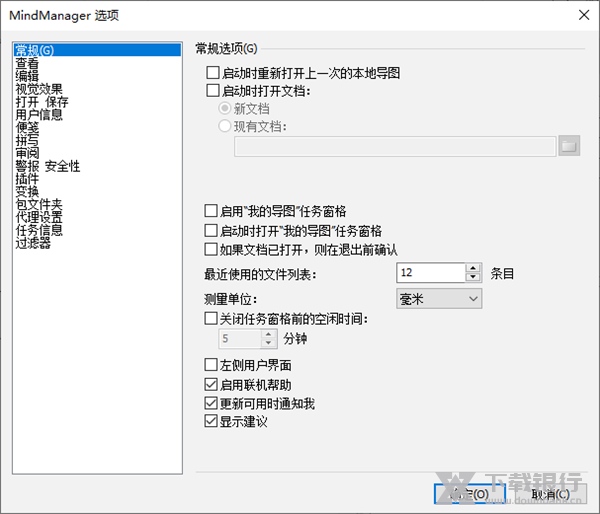Select 常规(G) category in list

click(x=97, y=50)
